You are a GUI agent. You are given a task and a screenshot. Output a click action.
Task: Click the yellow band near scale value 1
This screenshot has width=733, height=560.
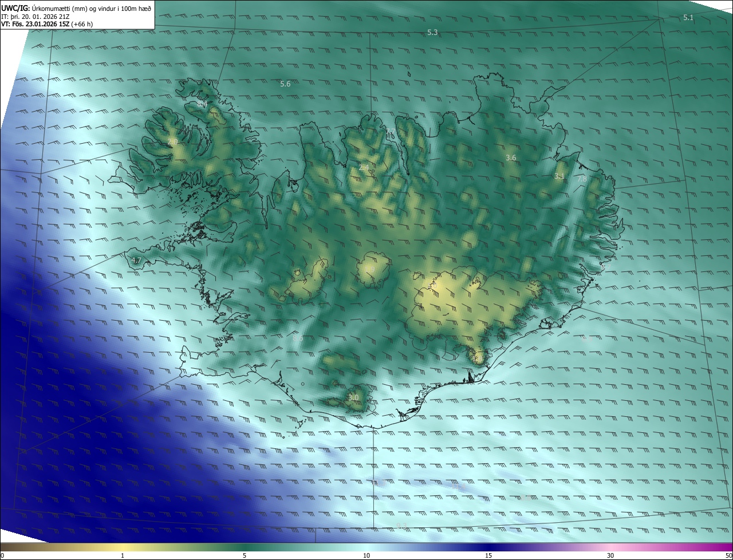pyautogui.click(x=122, y=547)
